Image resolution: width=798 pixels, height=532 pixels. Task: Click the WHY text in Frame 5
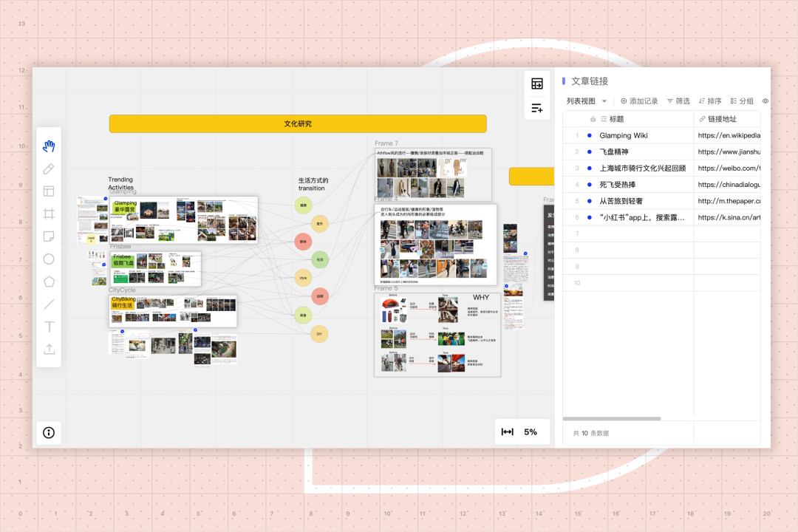[480, 297]
